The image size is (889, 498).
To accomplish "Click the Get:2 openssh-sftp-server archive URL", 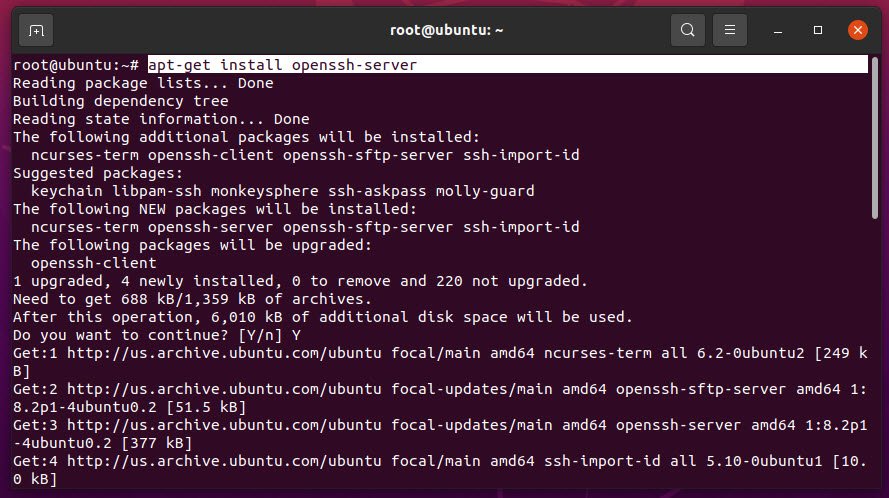I will (224, 389).
